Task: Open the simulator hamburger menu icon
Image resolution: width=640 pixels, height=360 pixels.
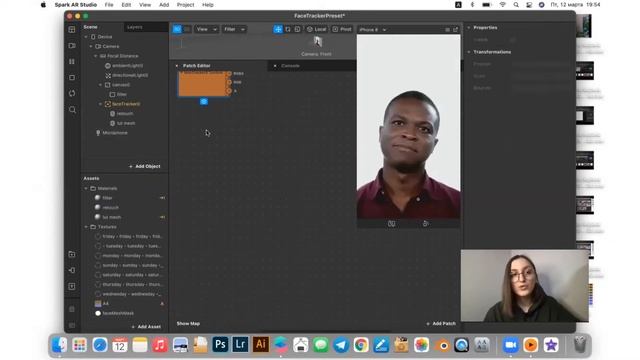Action: pyautogui.click(x=447, y=29)
